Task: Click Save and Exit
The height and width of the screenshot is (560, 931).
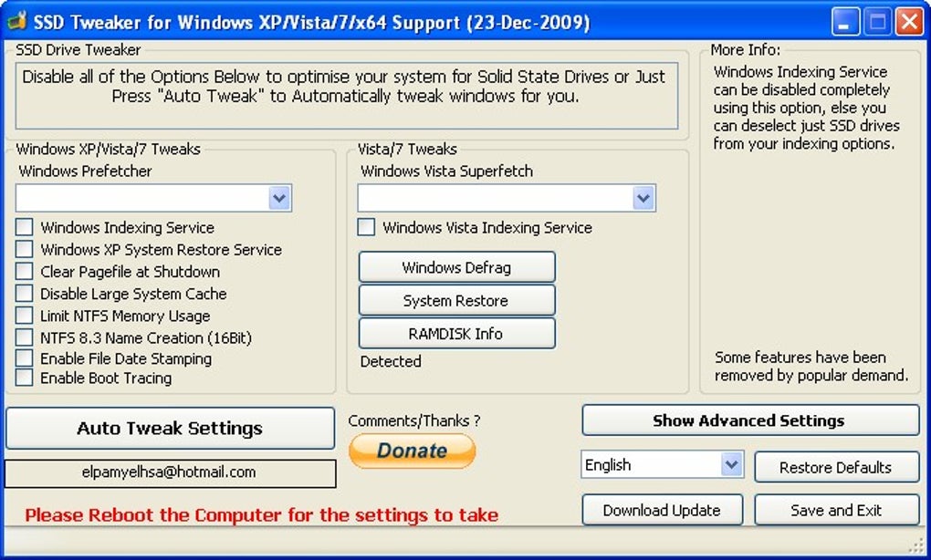Action: [837, 510]
